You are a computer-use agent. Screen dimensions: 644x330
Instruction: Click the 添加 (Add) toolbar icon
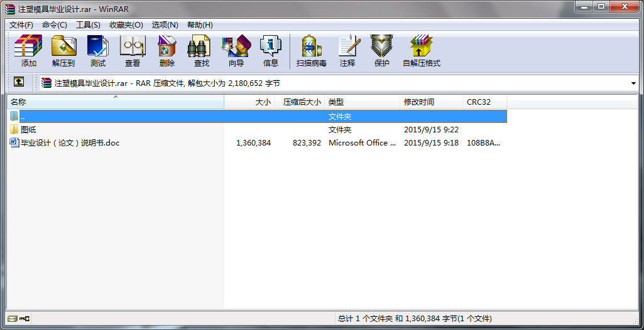tap(29, 46)
